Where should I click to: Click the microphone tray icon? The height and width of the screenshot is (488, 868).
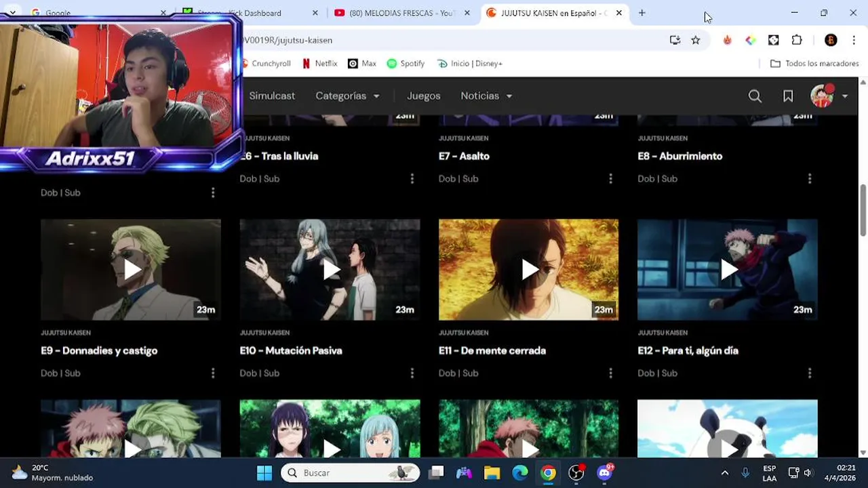(x=745, y=472)
